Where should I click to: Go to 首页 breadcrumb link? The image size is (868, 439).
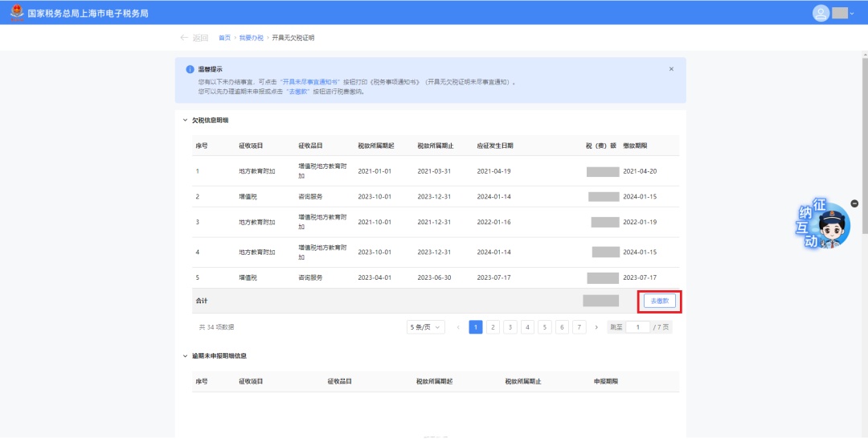click(224, 38)
